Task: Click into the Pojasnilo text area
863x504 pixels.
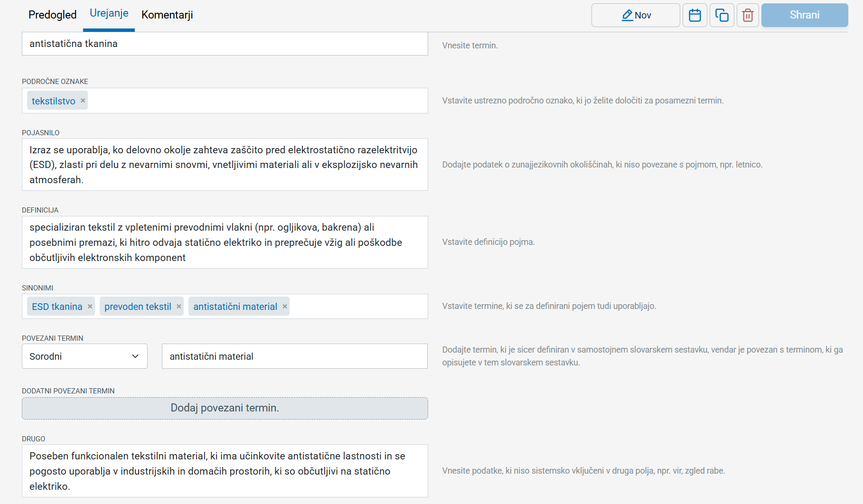Action: [225, 165]
